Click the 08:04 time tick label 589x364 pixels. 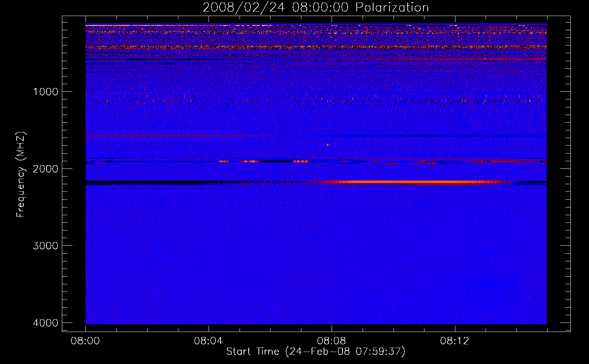[208, 341]
